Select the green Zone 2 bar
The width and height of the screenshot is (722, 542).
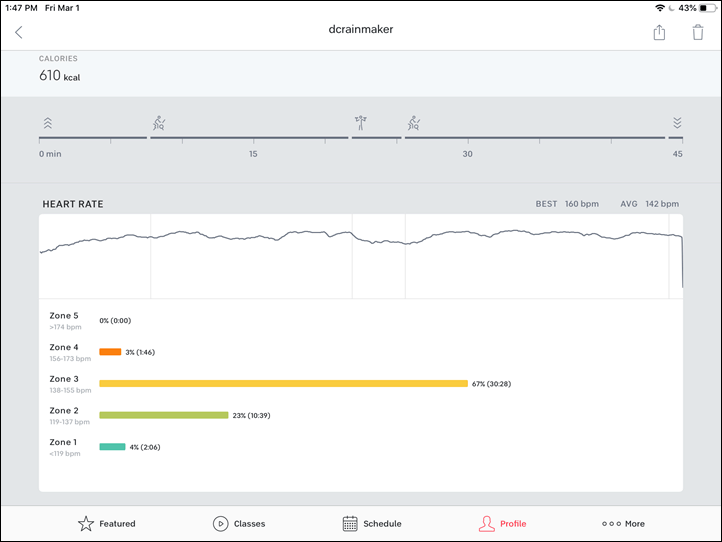pyautogui.click(x=163, y=415)
